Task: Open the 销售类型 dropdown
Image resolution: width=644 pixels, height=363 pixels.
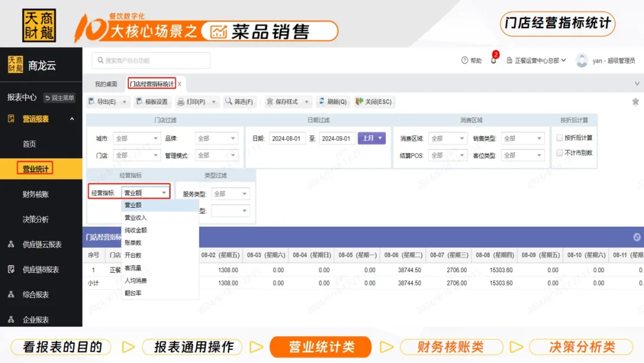Action: coord(522,139)
